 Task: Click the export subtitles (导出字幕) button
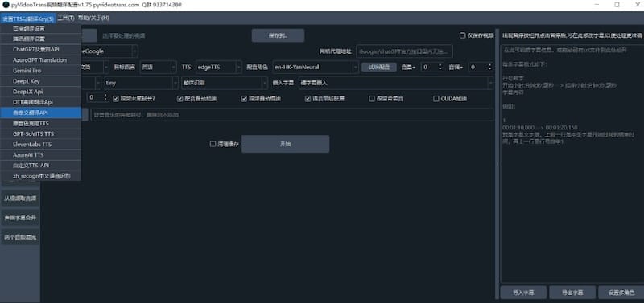point(572,293)
